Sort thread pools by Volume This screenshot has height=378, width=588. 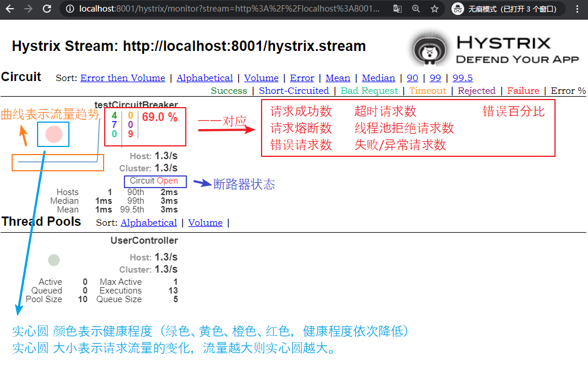[205, 223]
